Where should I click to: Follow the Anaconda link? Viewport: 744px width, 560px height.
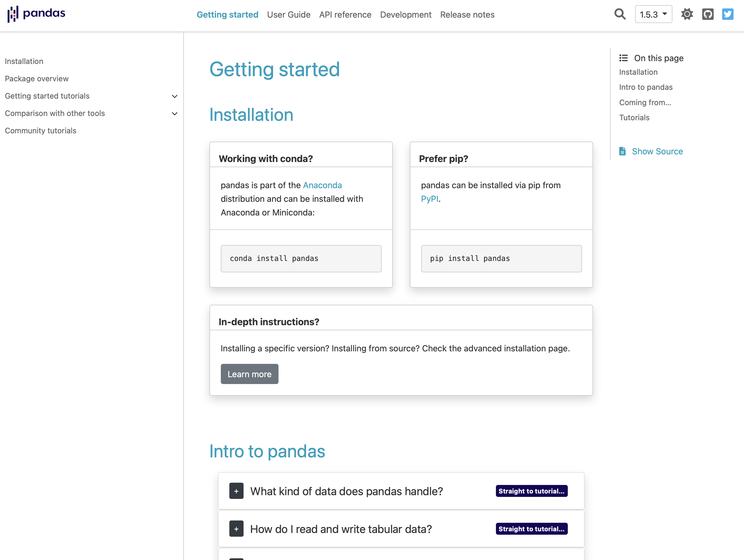click(x=322, y=185)
